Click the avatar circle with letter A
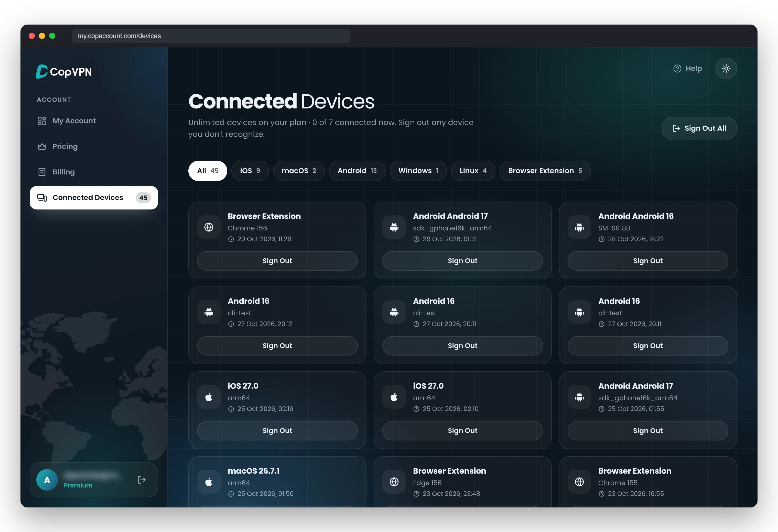Image resolution: width=778 pixels, height=532 pixels. 47,480
